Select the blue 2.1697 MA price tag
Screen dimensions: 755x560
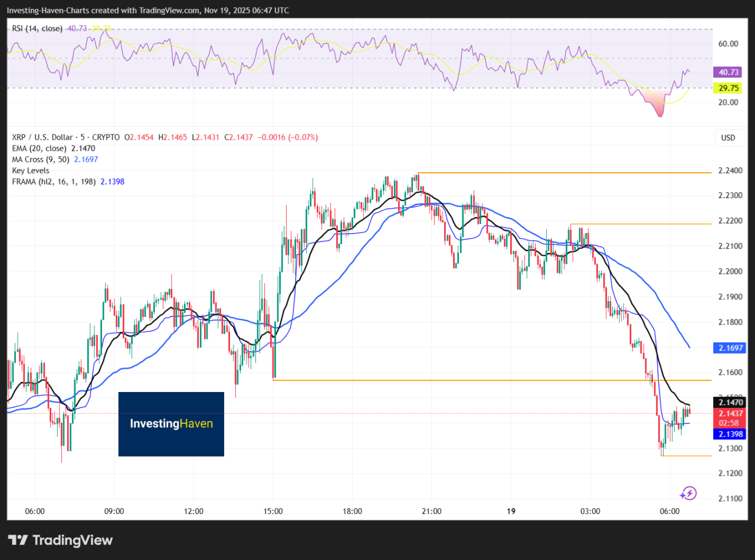pyautogui.click(x=730, y=348)
